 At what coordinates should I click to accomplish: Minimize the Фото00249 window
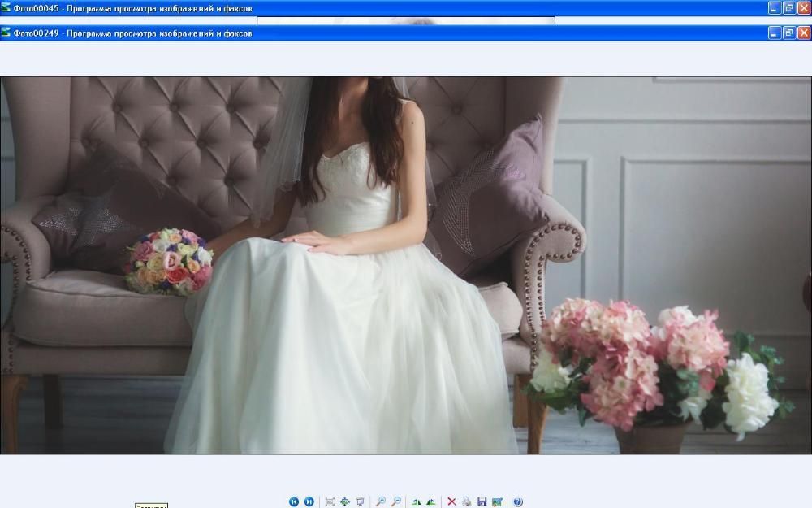click(x=774, y=33)
